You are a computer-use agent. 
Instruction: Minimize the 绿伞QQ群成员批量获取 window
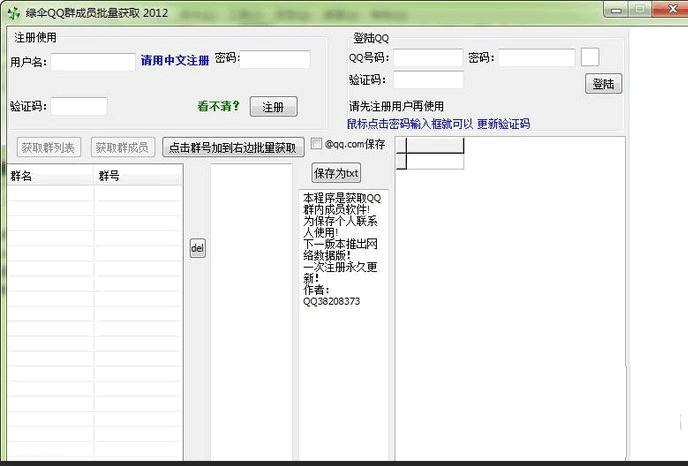616,10
